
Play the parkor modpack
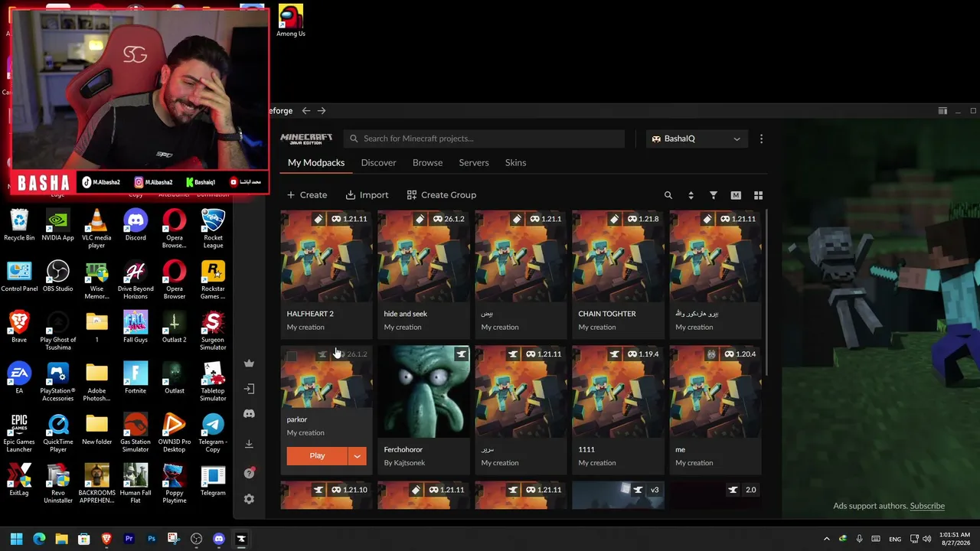point(317,456)
